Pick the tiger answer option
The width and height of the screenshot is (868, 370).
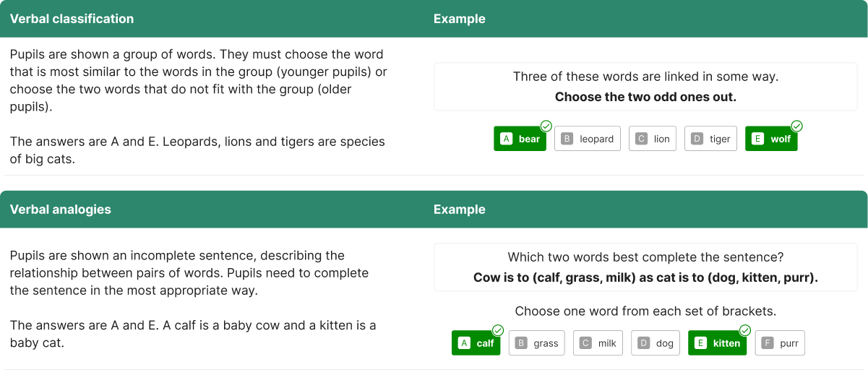pos(710,139)
